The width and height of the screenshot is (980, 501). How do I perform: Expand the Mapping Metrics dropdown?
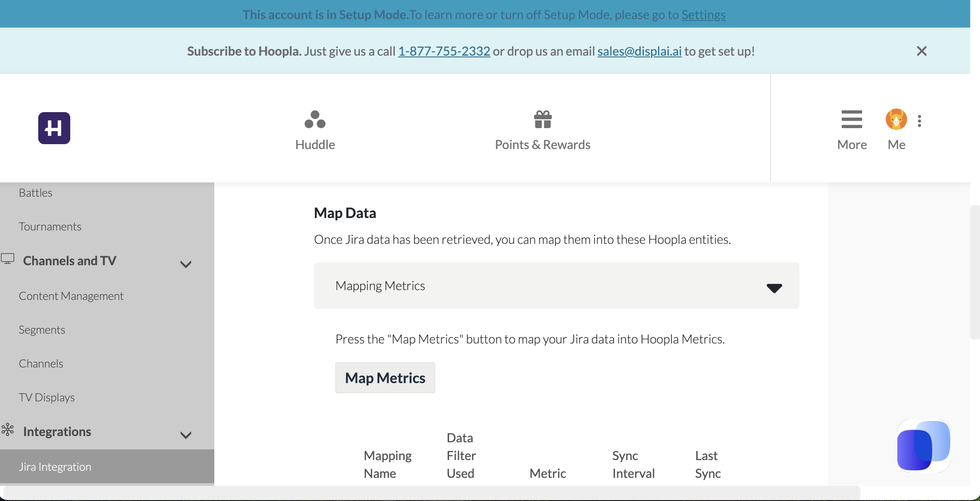pyautogui.click(x=556, y=286)
